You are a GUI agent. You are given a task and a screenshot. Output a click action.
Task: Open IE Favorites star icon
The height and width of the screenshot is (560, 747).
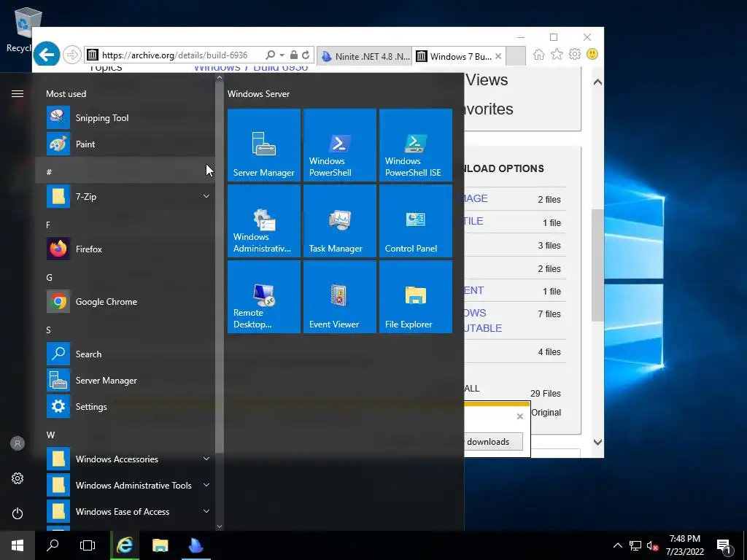(x=557, y=54)
